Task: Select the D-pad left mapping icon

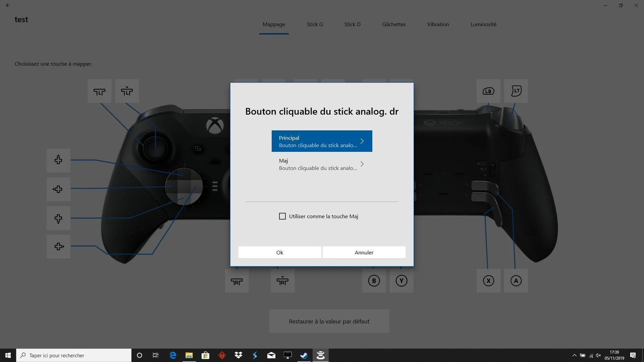Action: [58, 189]
